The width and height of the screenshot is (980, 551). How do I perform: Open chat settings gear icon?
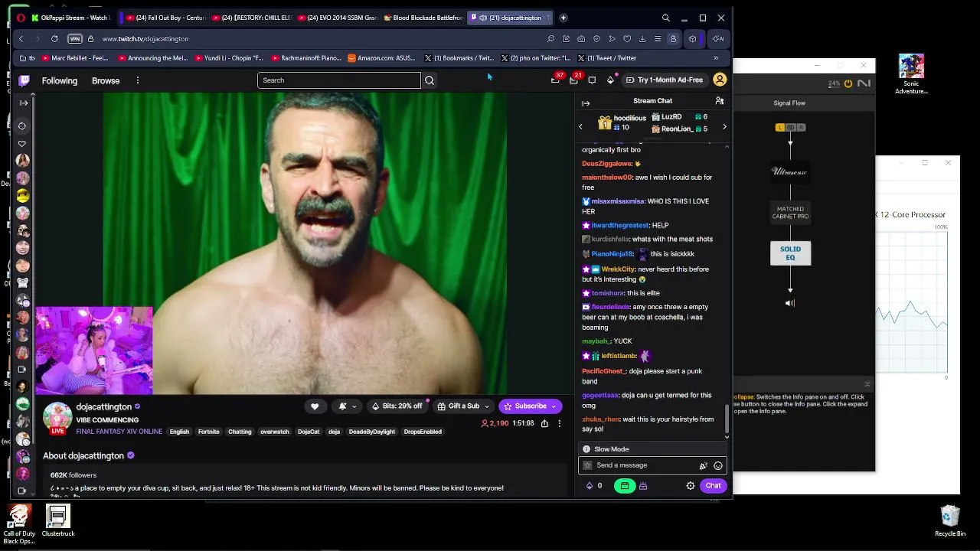(691, 486)
